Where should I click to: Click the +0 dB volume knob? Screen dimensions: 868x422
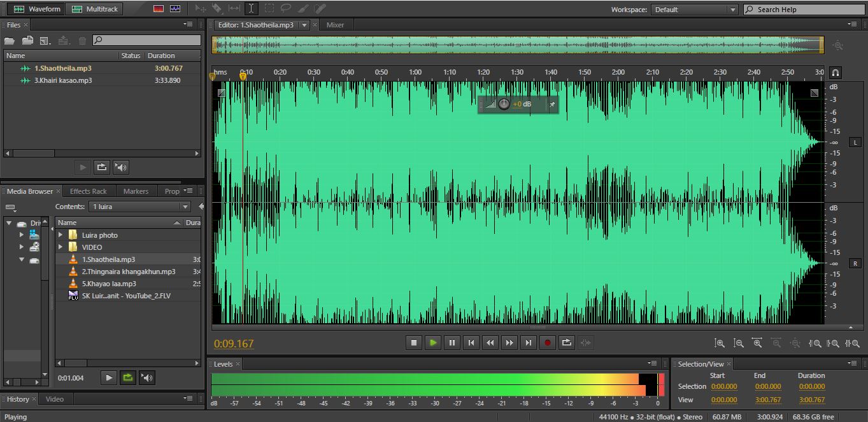[x=504, y=104]
